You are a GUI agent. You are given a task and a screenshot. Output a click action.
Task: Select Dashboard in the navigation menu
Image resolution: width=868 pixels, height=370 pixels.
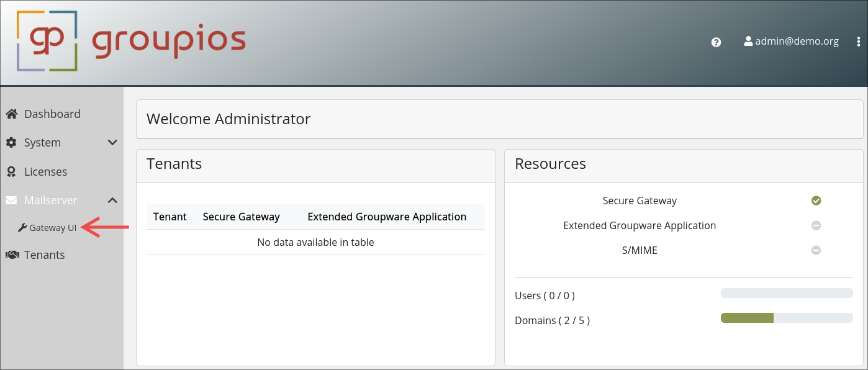tap(52, 114)
